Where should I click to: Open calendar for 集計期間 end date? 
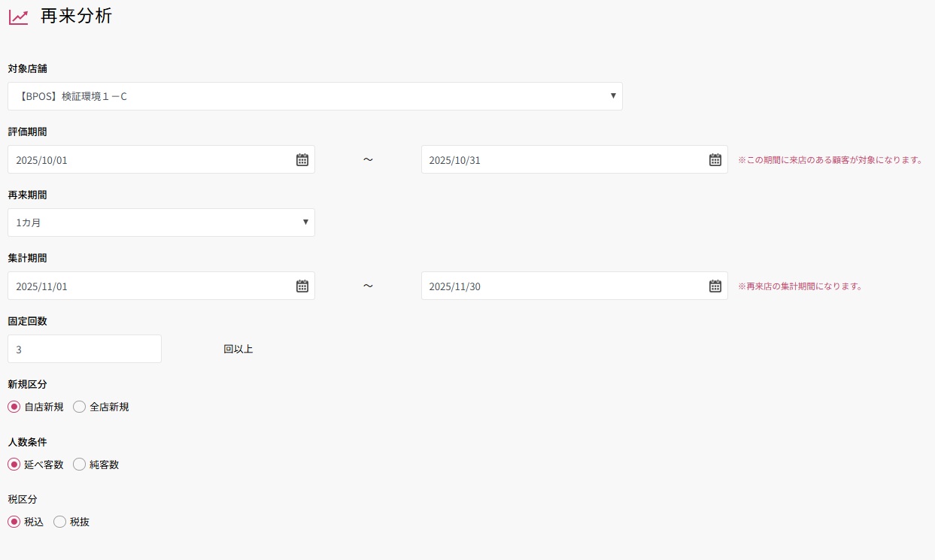click(x=715, y=286)
